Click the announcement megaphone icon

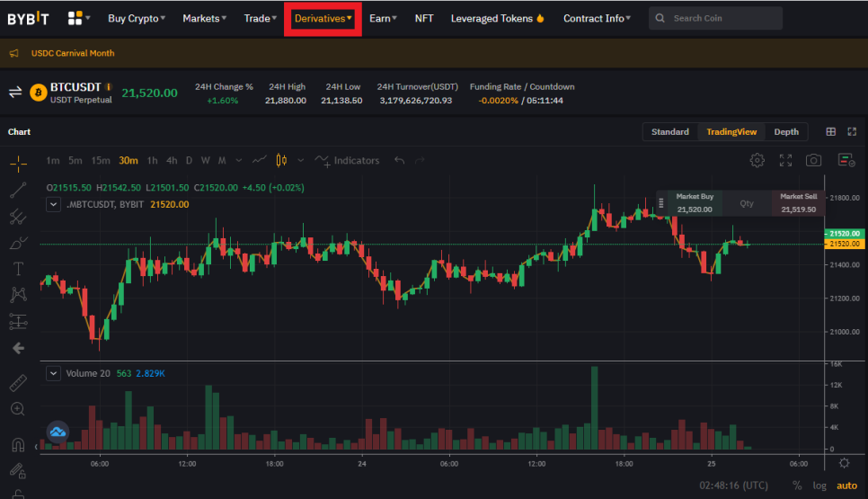coord(13,53)
